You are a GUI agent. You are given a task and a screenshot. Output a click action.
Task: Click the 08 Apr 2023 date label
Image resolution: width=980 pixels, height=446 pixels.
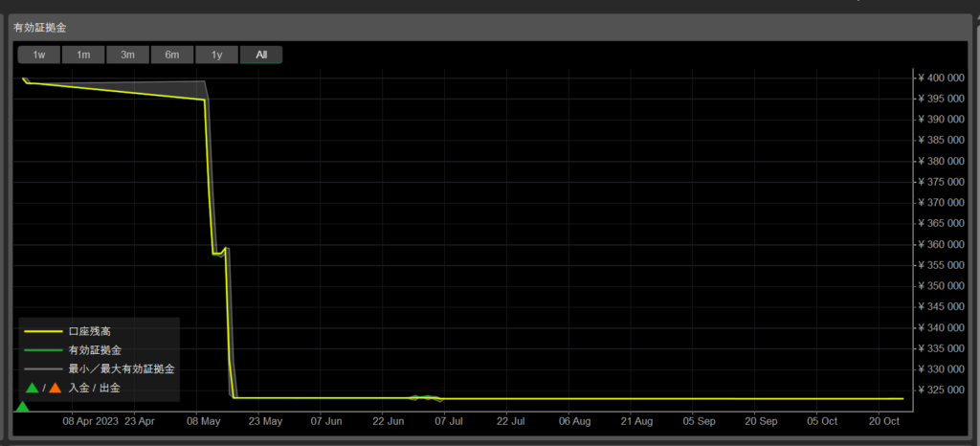(x=91, y=421)
